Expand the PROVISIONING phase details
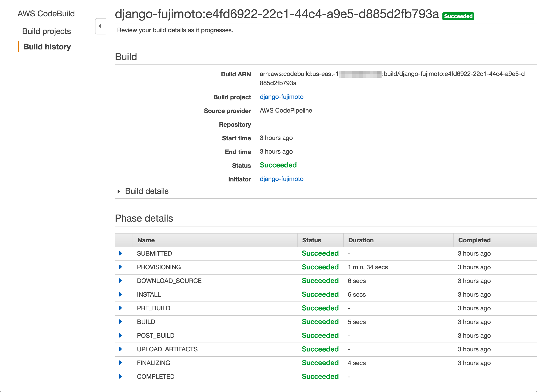 [x=120, y=267]
